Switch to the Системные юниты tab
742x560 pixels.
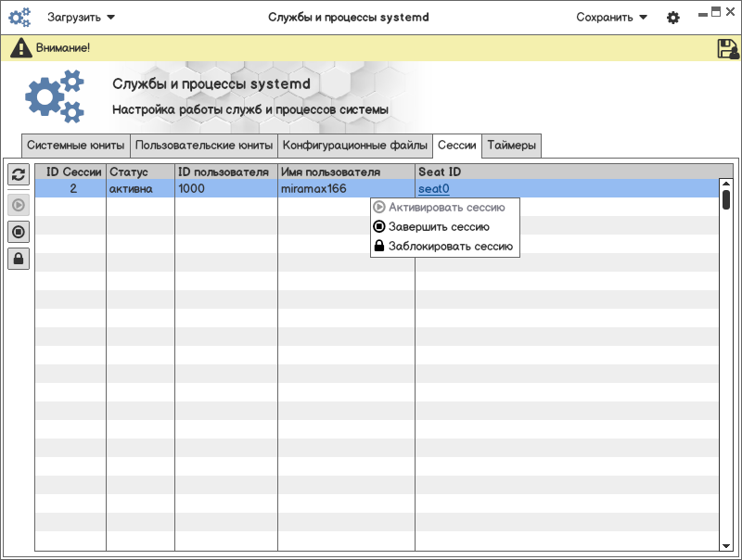pos(75,146)
